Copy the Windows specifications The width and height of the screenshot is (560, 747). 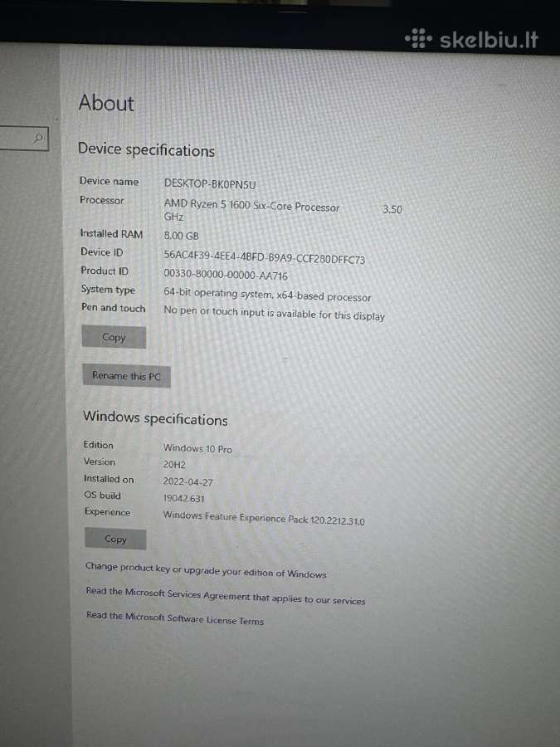[115, 539]
